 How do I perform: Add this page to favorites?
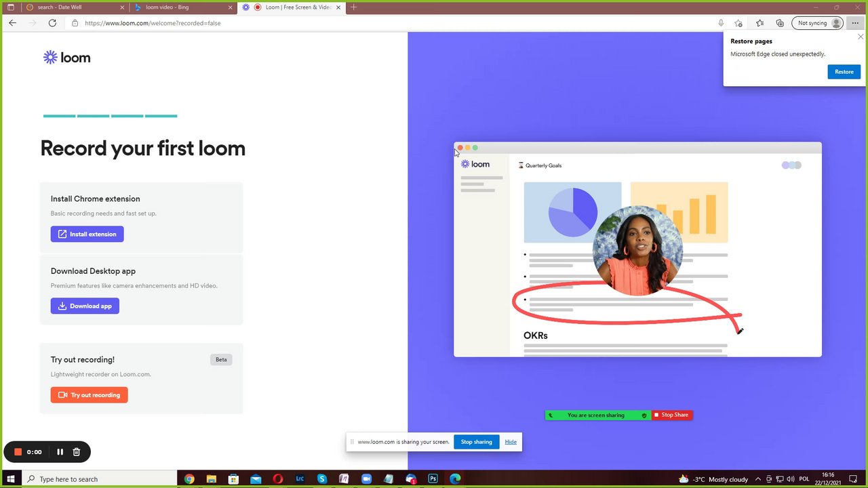(x=738, y=23)
